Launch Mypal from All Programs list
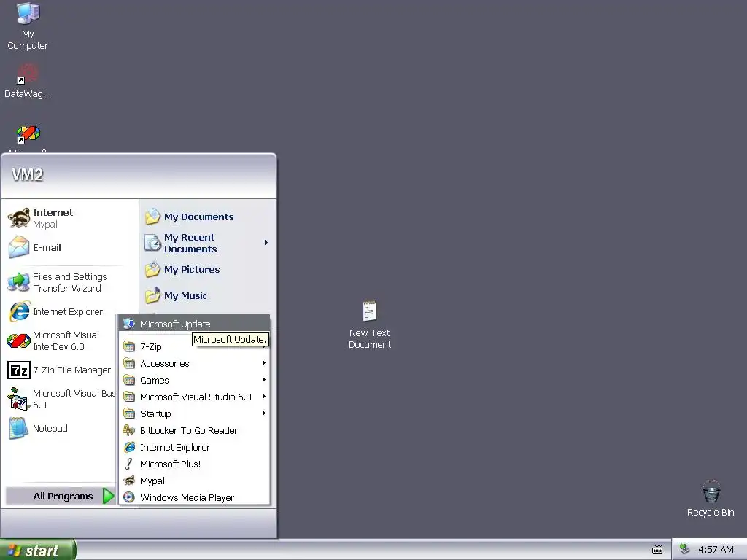The image size is (747, 560). point(194,481)
